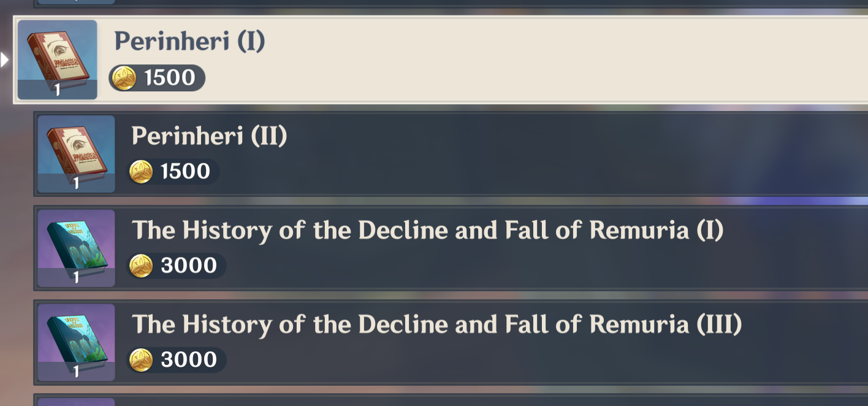Select the teal book icon for Remuria (III)
The image size is (868, 406).
click(x=76, y=342)
